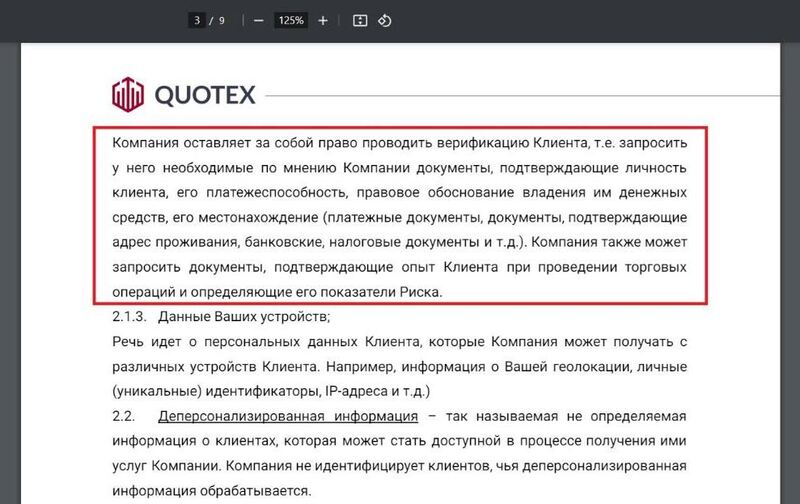The width and height of the screenshot is (800, 504).
Task: Click the line "информация обрабатывается."
Action: point(212,491)
